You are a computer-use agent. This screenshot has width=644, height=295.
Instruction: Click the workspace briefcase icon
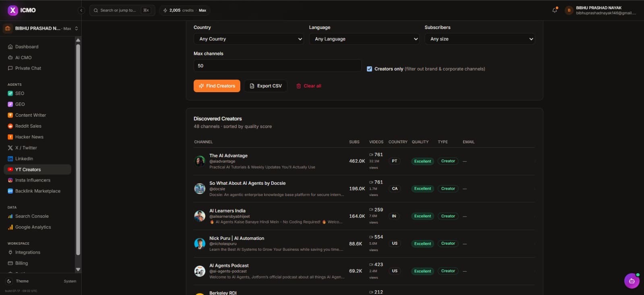[8, 28]
